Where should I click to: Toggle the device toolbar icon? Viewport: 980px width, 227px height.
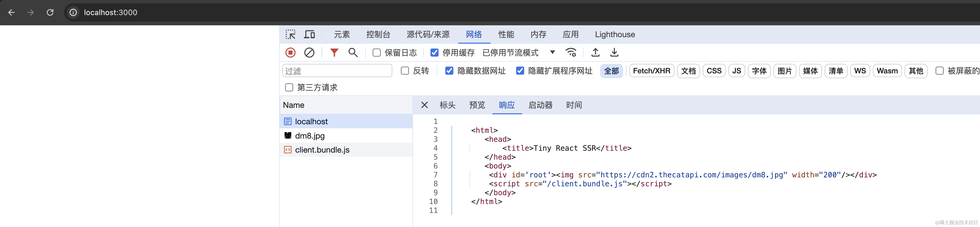coord(309,35)
